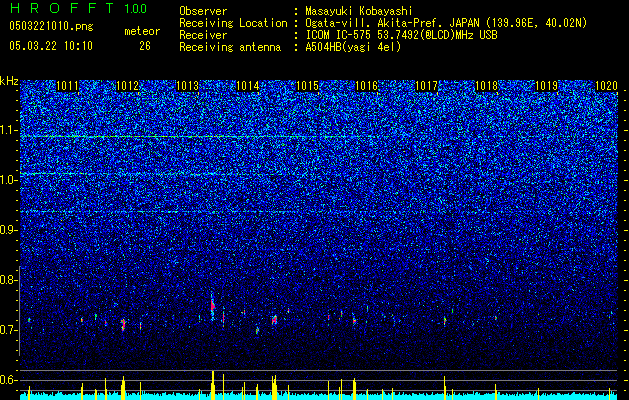Screen dimensions: 629x400
Task: Click the 1015 time marker
Action: (307, 86)
